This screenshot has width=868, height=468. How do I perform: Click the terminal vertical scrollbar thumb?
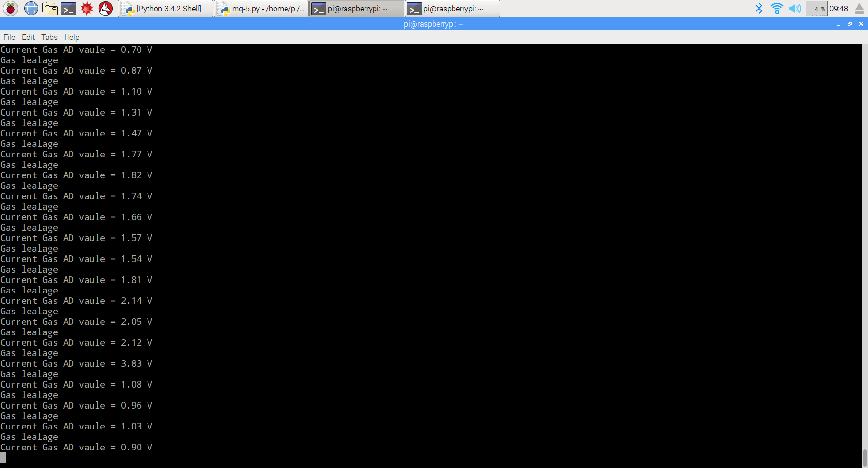(865, 458)
